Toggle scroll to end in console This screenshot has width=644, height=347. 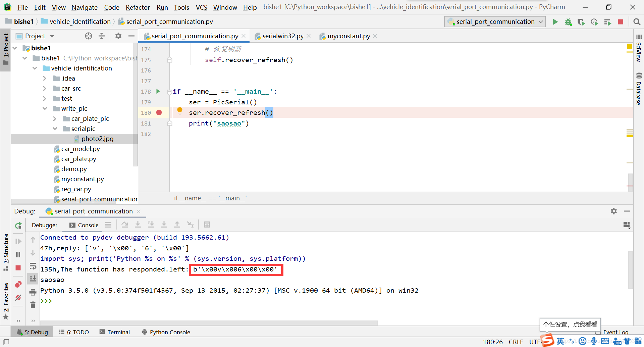pos(33,279)
